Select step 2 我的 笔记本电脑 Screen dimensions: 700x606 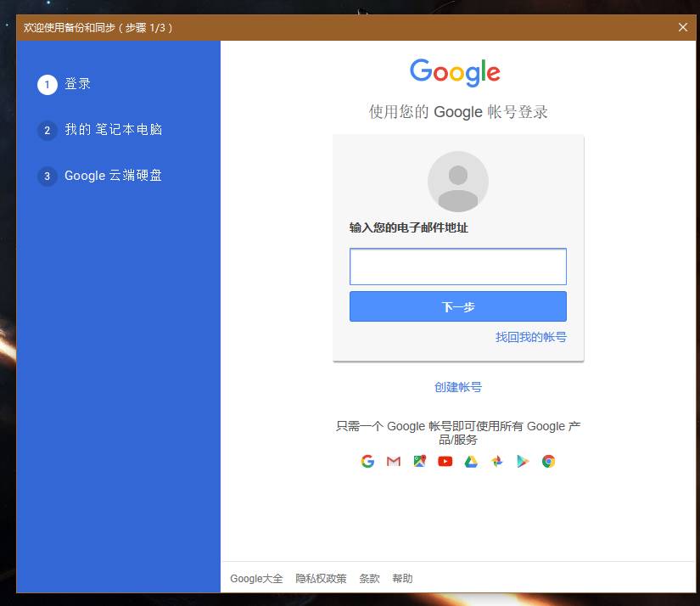point(100,130)
